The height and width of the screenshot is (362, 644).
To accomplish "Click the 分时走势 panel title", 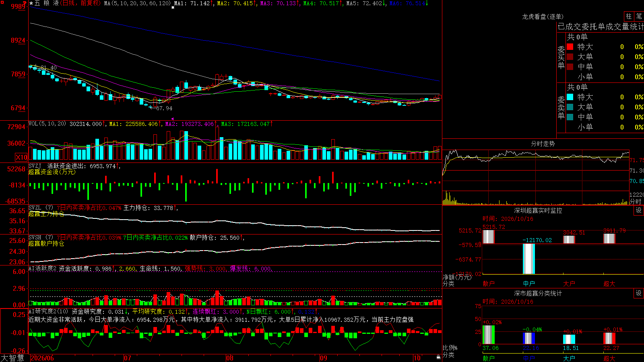I will point(543,144).
